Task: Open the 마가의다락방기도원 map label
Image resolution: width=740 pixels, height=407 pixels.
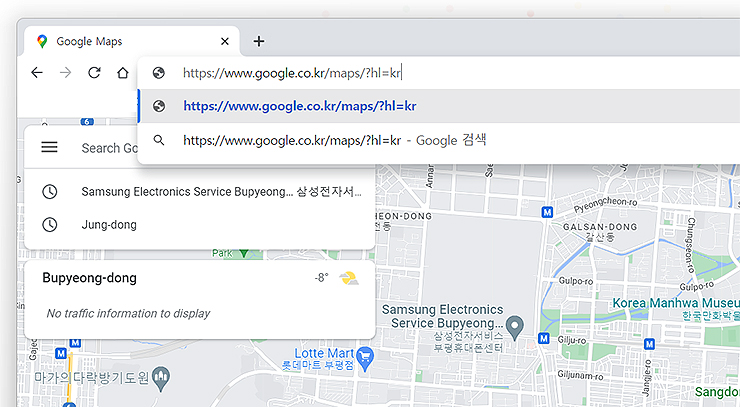Action: (92, 378)
